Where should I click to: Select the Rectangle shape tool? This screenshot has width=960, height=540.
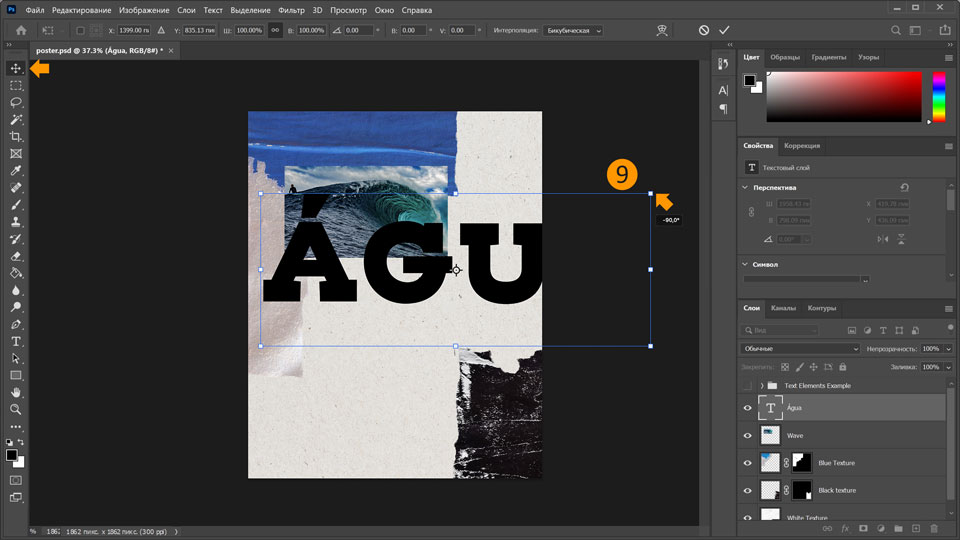pos(16,375)
